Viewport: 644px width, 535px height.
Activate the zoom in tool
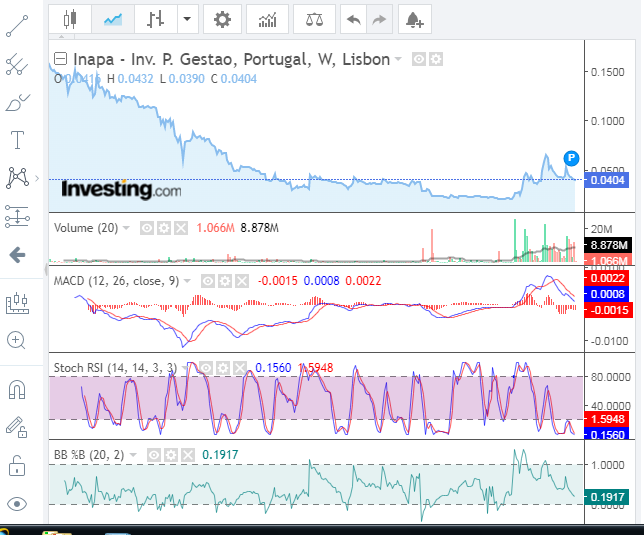[16, 340]
